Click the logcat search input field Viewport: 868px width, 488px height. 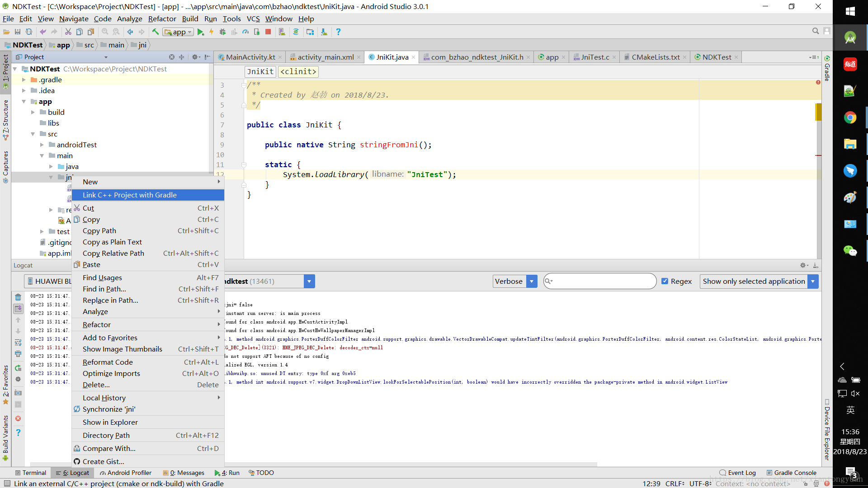[600, 281]
